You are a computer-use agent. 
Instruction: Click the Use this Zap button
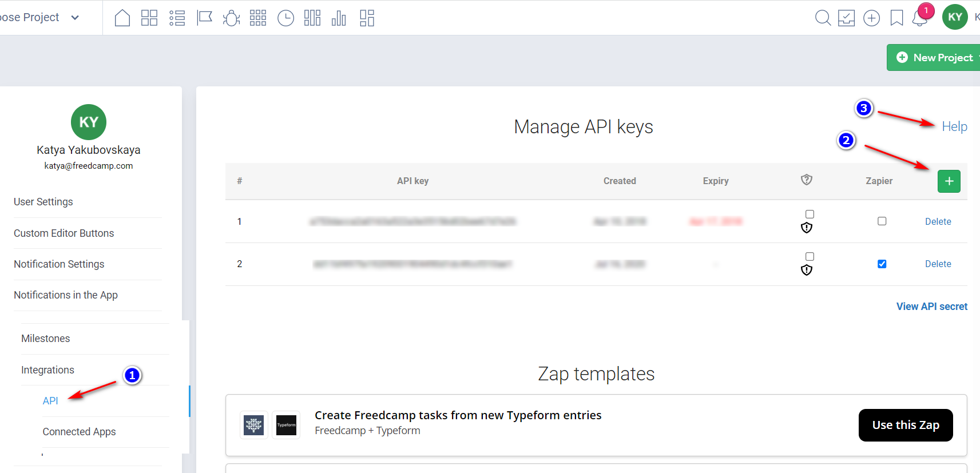click(x=905, y=425)
